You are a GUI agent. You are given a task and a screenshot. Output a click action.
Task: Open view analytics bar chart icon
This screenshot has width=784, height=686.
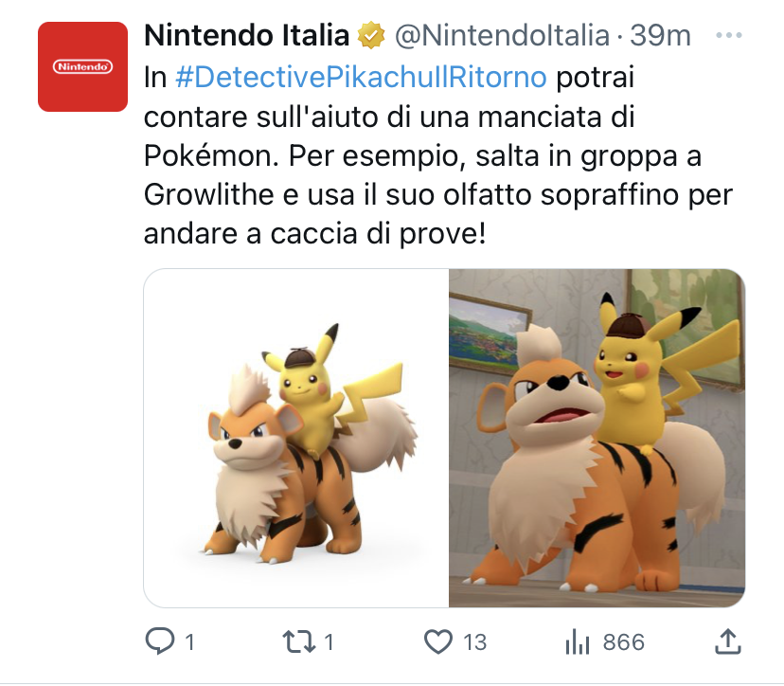578,642
